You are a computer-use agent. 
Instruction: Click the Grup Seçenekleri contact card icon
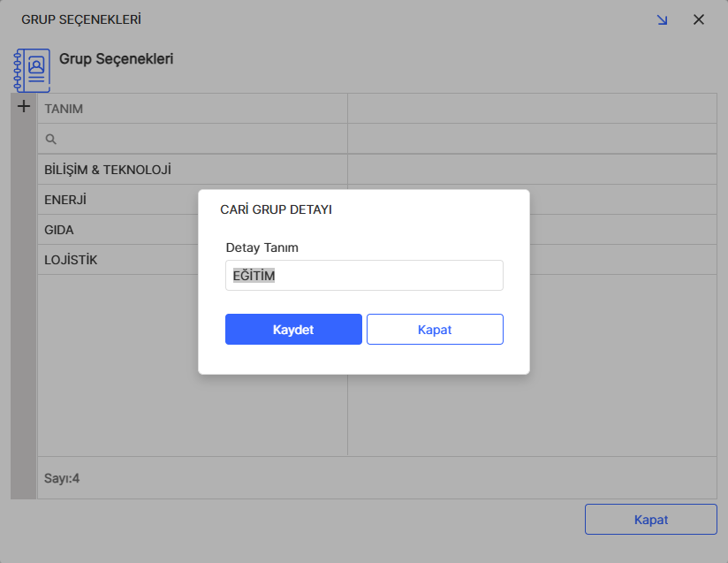[x=32, y=70]
